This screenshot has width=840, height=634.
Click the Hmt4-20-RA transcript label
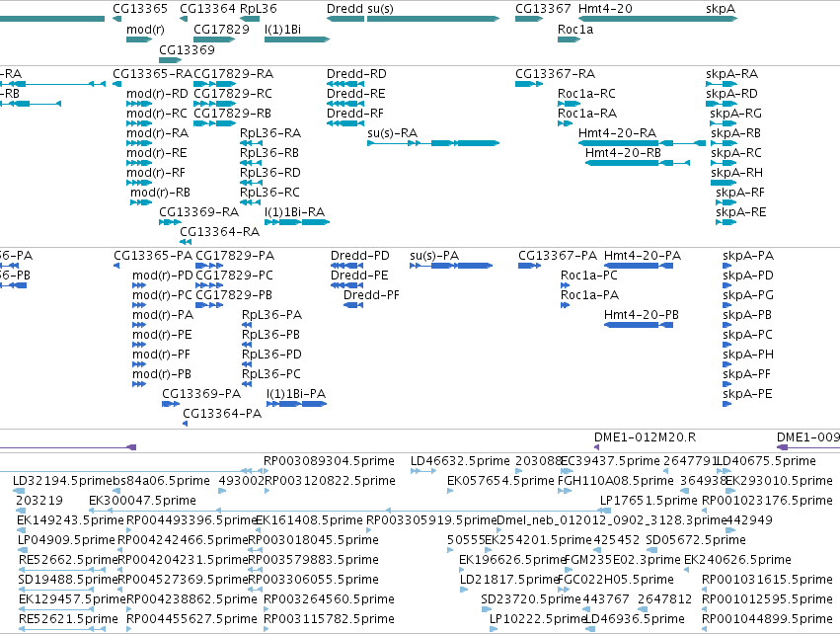(617, 133)
